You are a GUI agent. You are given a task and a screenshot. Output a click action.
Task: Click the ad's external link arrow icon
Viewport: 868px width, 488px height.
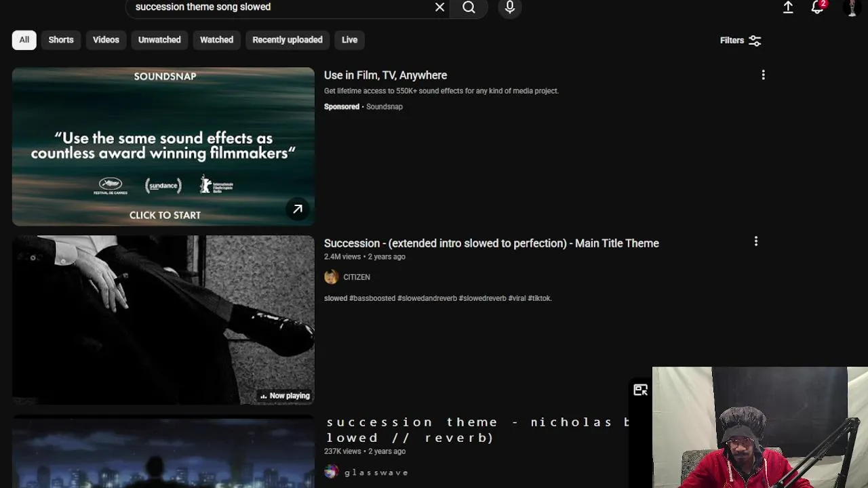tap(298, 209)
